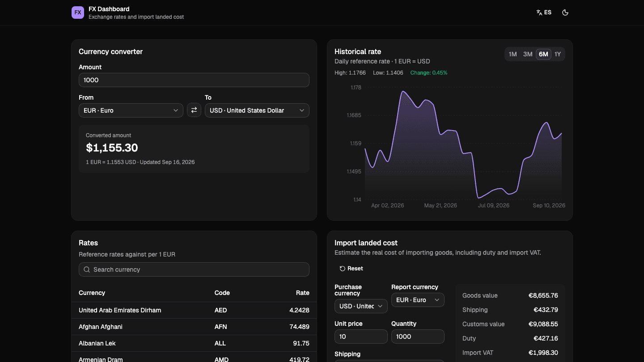Select the 1Y chart range tab

tap(558, 54)
